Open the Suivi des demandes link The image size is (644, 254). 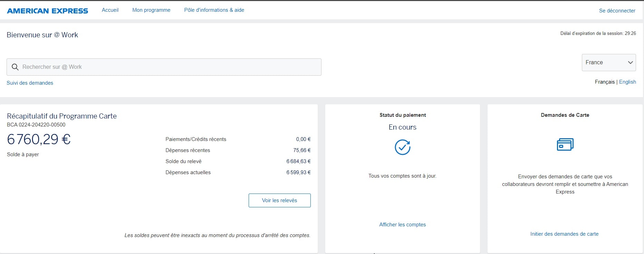point(30,83)
